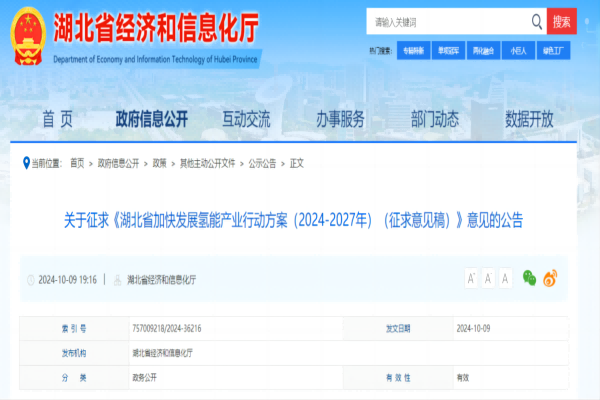This screenshot has height=400, width=600.
Task: Click the 绿色工厂 hot search tag
Action: 553,49
